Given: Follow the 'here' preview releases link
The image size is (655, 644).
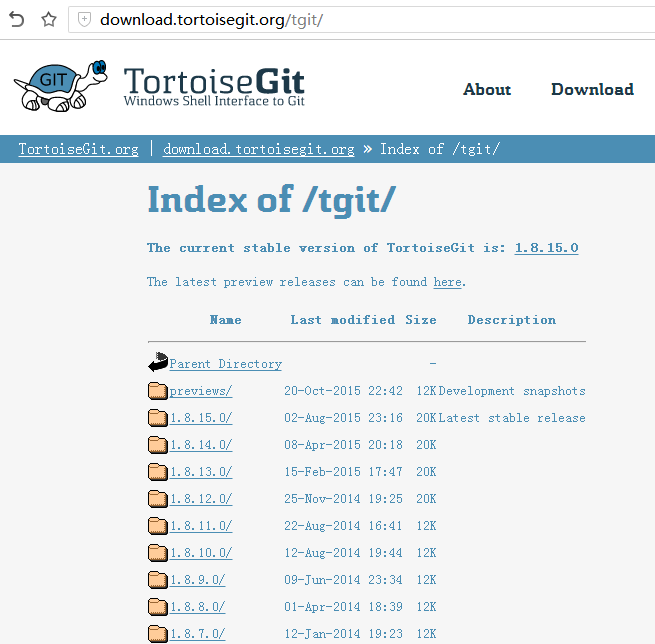Looking at the screenshot, I should click(447, 282).
